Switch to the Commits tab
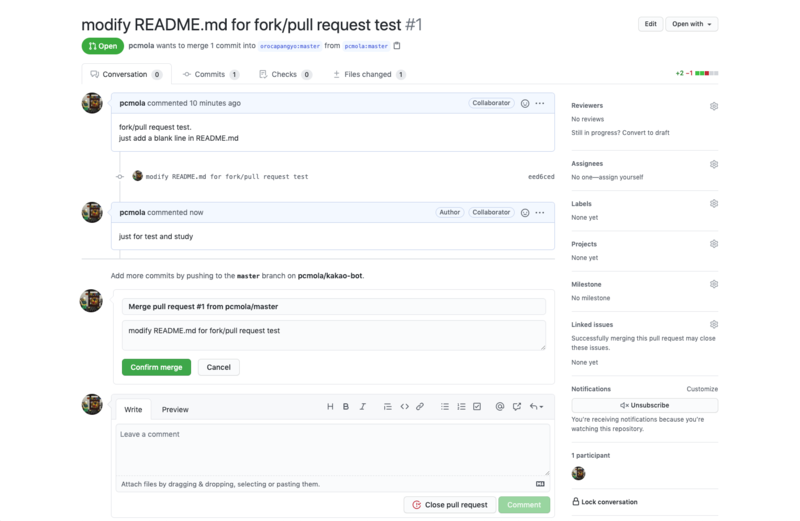The height and width of the screenshot is (521, 800). [x=211, y=75]
